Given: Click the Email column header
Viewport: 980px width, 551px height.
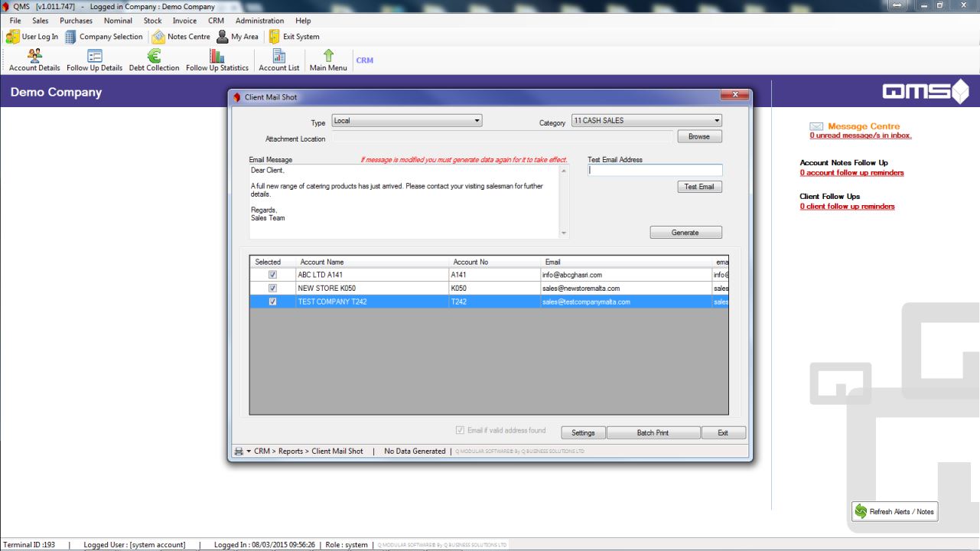Looking at the screenshot, I should point(625,262).
